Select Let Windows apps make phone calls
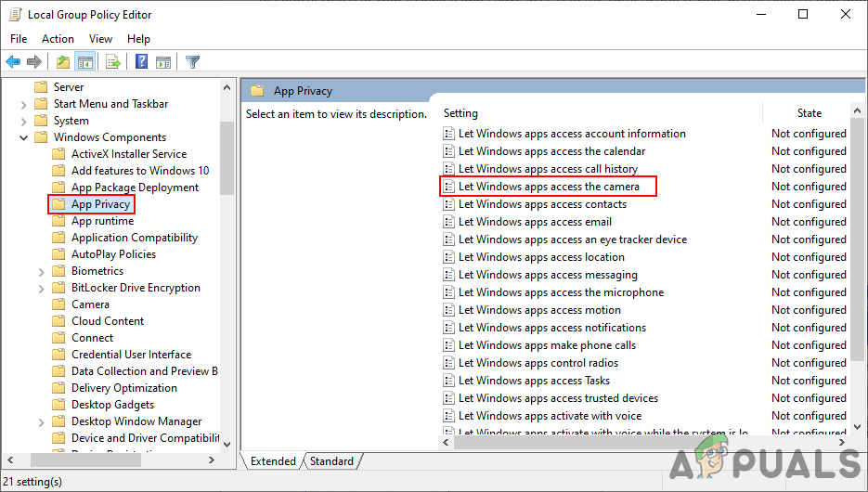This screenshot has height=492, width=868. (547, 345)
